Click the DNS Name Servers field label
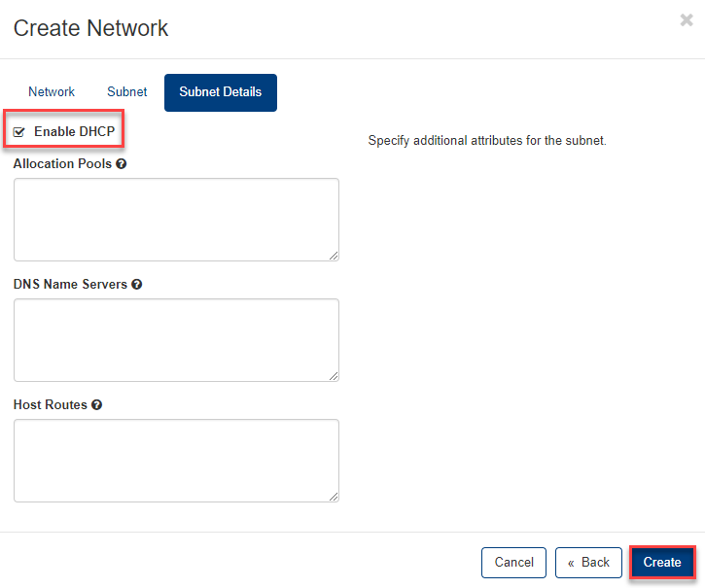This screenshot has width=705, height=588. (x=70, y=285)
